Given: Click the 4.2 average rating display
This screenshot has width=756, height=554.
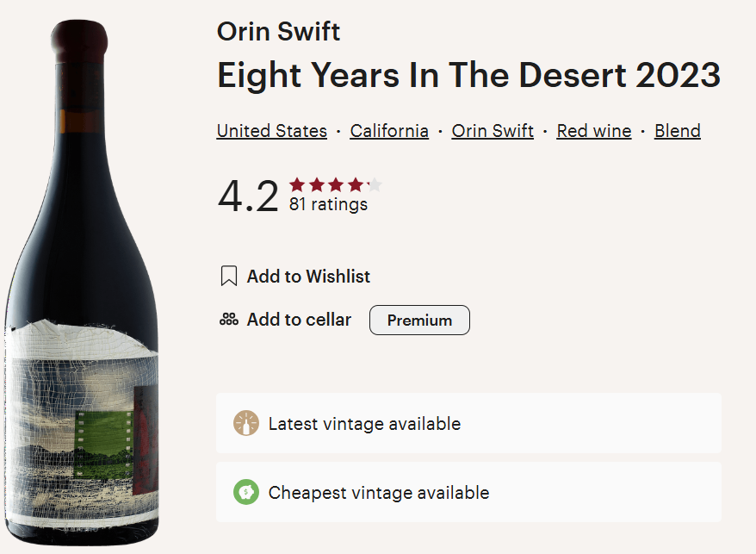Looking at the screenshot, I should 247,191.
